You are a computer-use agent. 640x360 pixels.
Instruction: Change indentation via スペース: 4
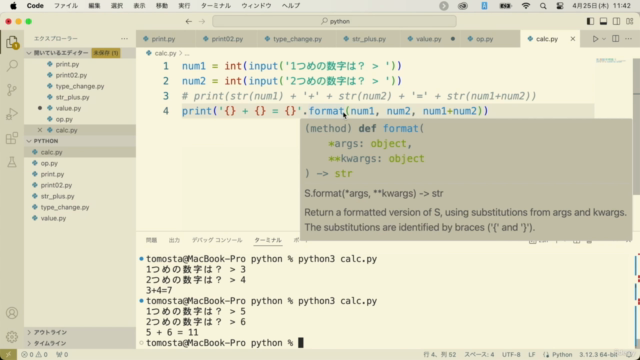click(479, 355)
